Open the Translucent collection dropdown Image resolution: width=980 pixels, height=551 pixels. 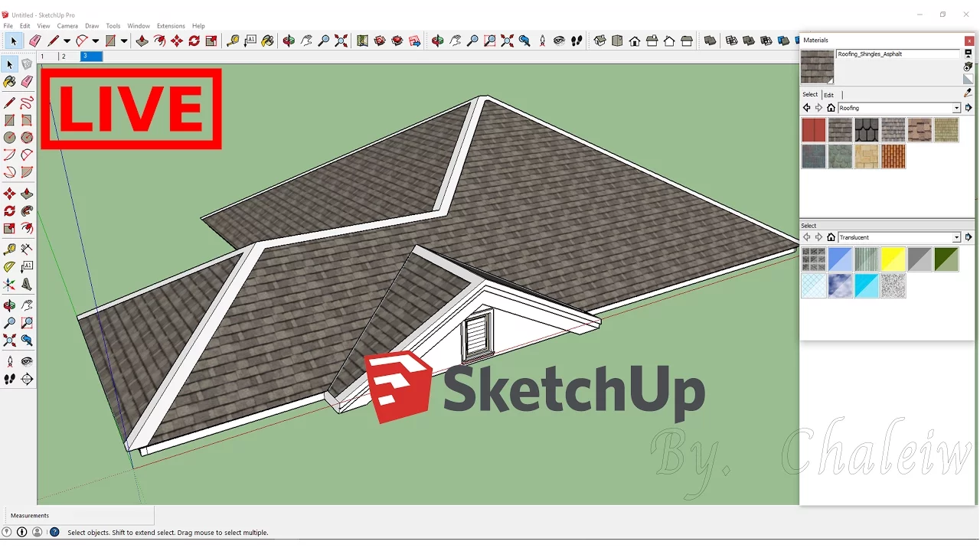(956, 237)
